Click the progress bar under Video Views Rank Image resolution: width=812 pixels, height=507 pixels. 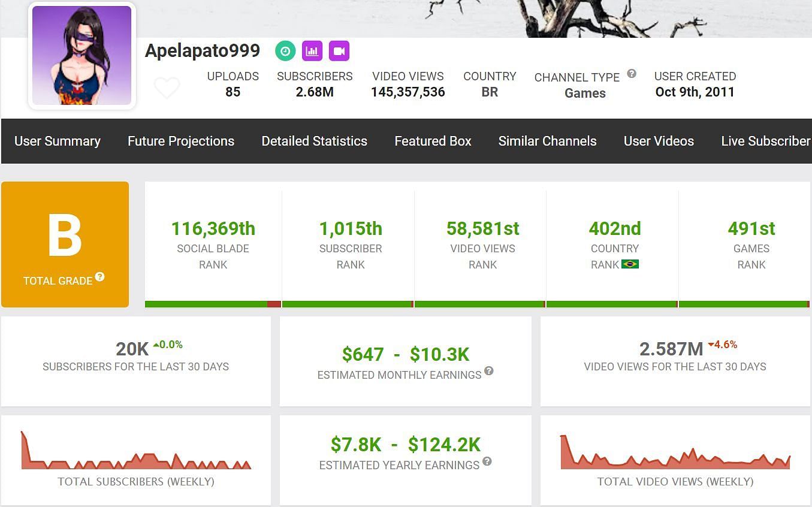479,304
